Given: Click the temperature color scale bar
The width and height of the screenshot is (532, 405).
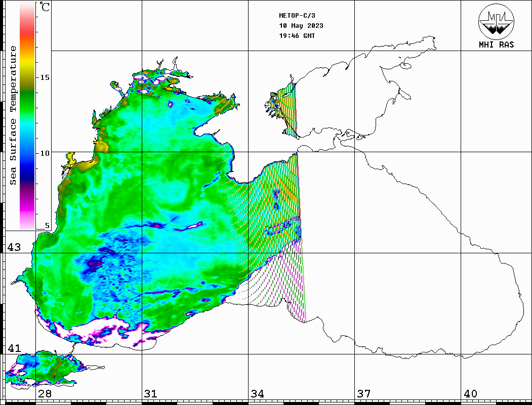Looking at the screenshot, I should click(x=27, y=116).
